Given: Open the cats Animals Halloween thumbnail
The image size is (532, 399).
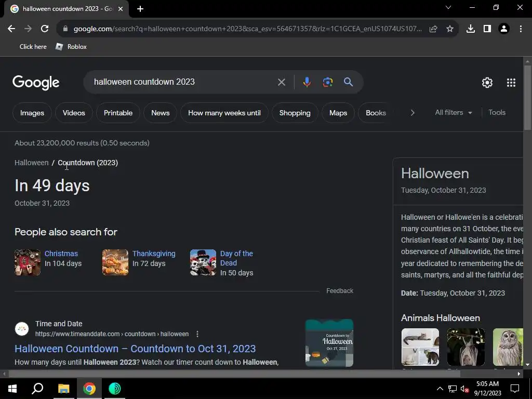Looking at the screenshot, I should [420, 347].
